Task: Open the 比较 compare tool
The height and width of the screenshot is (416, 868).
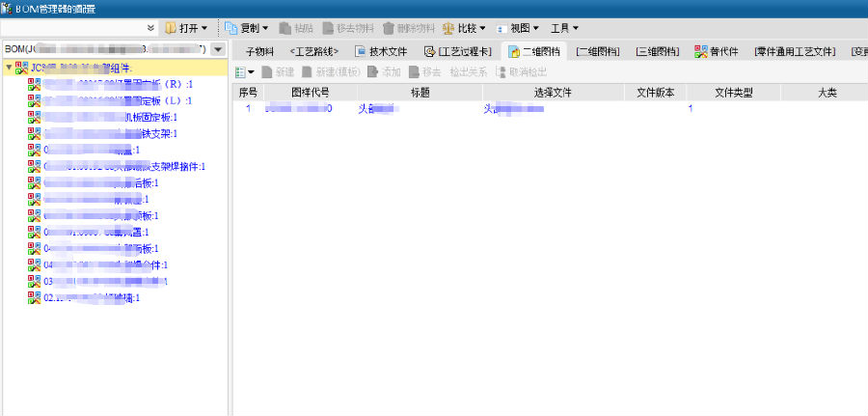Action: 464,28
